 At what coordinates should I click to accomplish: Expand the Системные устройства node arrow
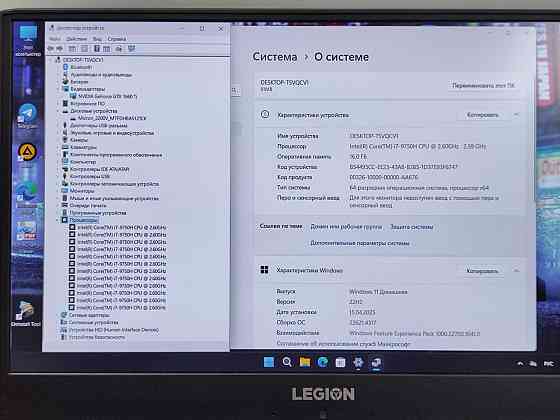(x=57, y=322)
